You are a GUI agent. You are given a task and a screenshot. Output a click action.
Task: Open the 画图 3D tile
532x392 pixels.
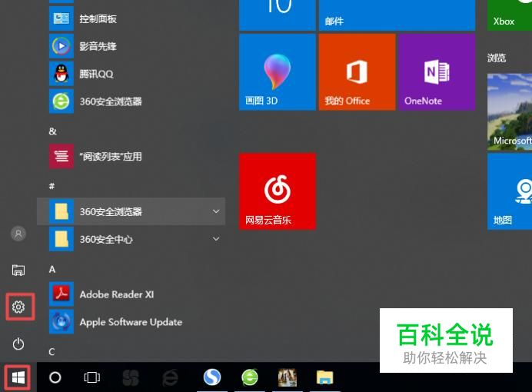tap(278, 72)
